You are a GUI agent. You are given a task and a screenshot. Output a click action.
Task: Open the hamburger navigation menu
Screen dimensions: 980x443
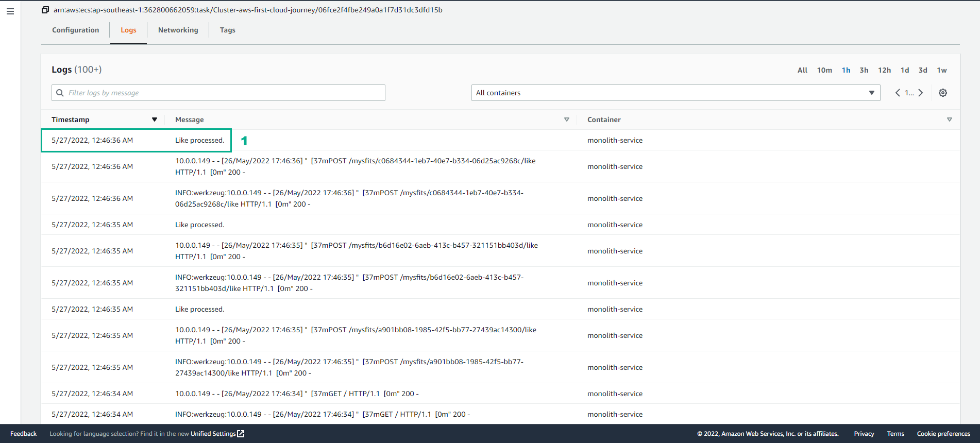coord(10,11)
